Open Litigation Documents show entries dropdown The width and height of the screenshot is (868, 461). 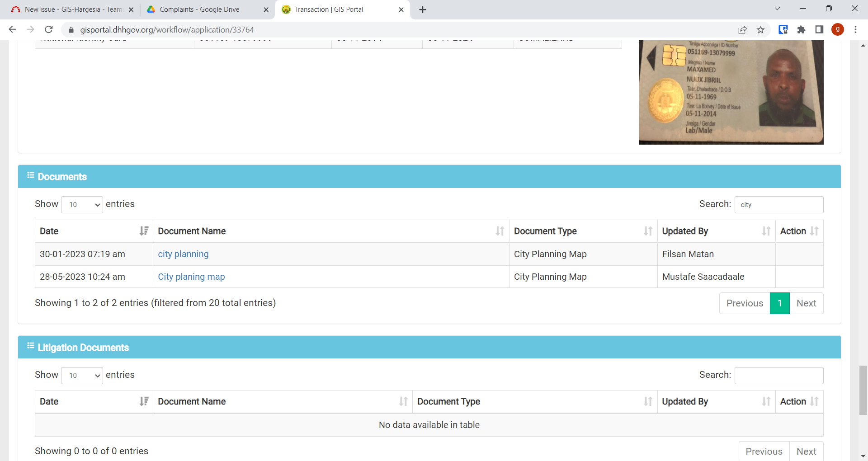tap(82, 376)
